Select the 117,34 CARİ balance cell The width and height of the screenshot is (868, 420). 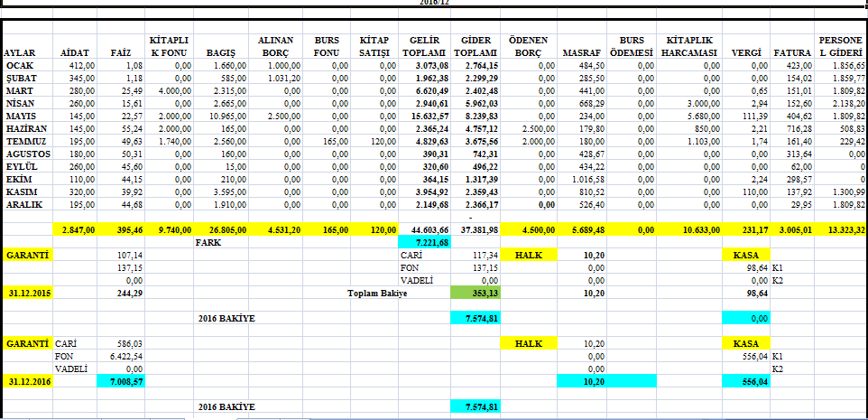(x=476, y=256)
